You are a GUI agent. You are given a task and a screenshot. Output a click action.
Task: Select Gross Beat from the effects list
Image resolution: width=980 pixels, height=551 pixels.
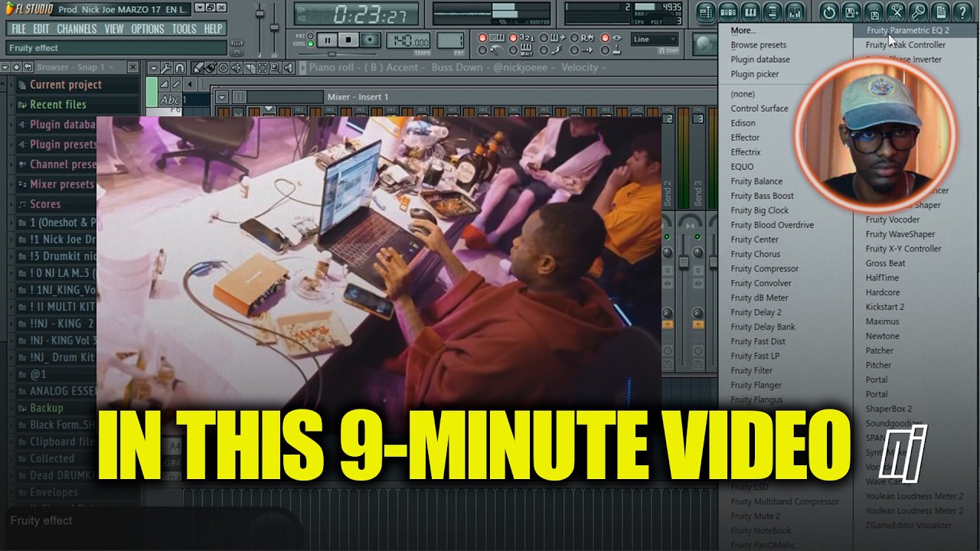885,263
